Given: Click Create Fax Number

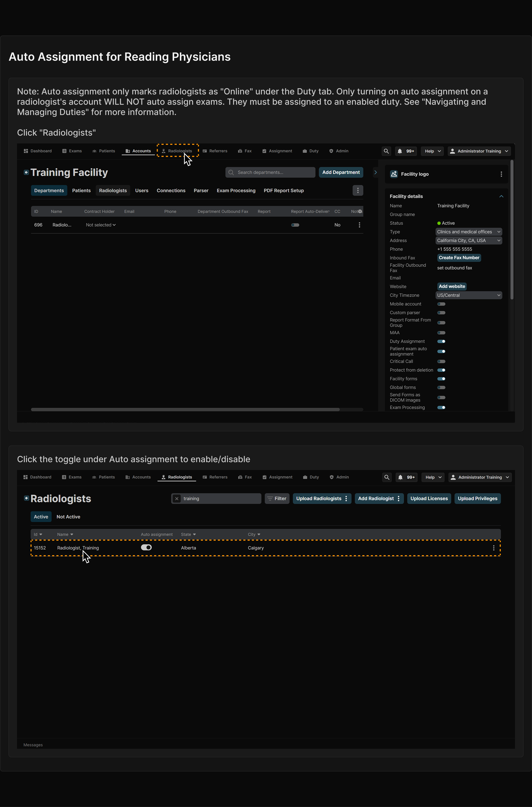Looking at the screenshot, I should [459, 258].
